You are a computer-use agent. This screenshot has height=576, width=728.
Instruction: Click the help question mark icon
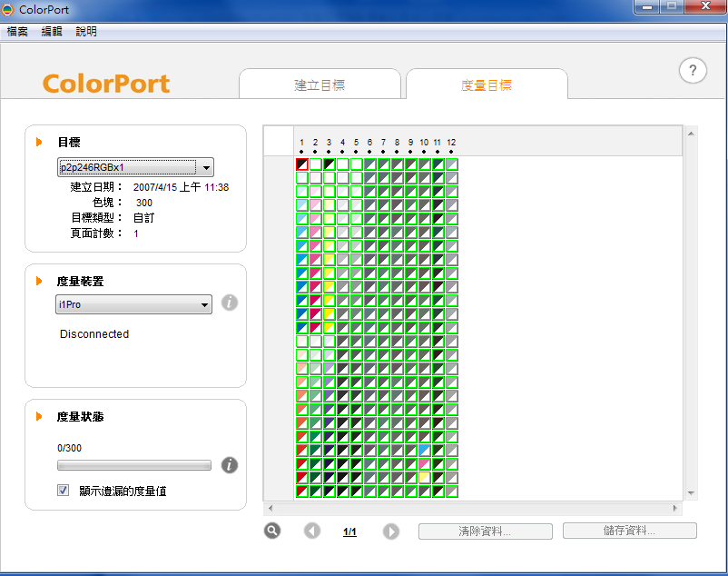click(693, 71)
